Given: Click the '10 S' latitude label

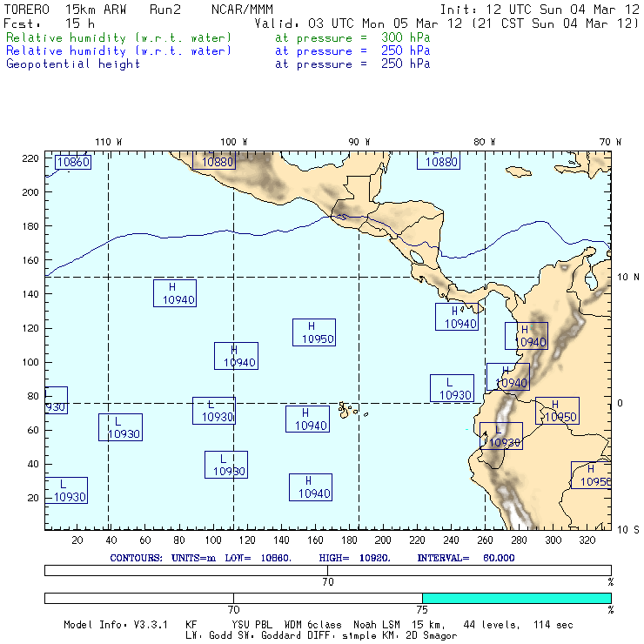Looking at the screenshot, I should (628, 530).
